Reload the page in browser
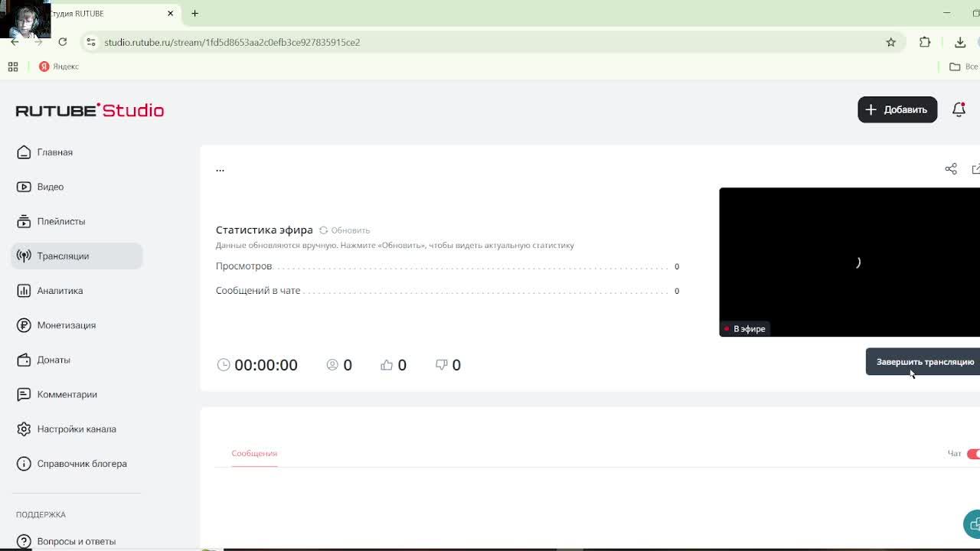This screenshot has width=980, height=551. (x=63, y=42)
